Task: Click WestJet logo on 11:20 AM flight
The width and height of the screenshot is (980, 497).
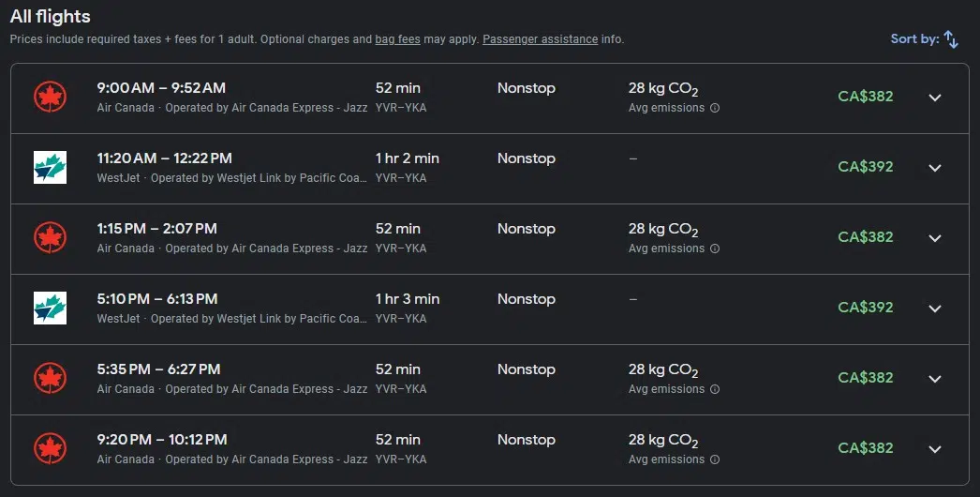Action: coord(50,168)
